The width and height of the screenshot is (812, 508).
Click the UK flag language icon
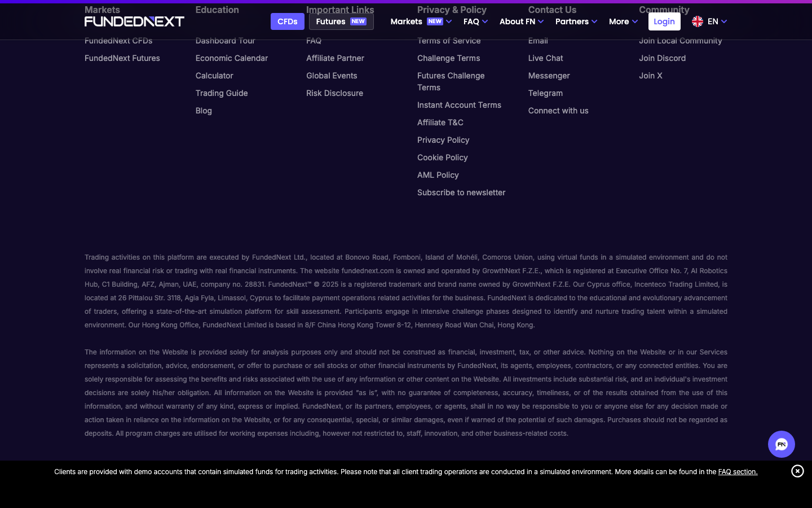[x=698, y=21]
